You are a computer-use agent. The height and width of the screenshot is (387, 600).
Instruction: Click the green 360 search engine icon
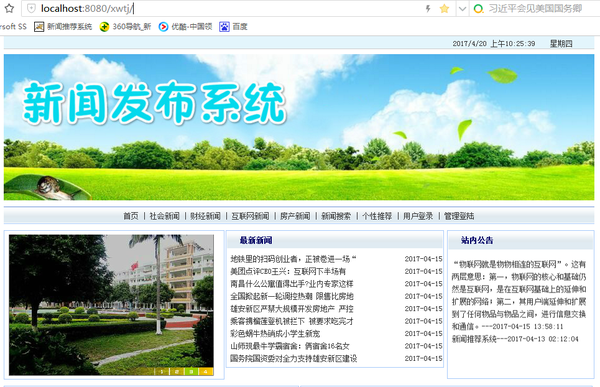pyautogui.click(x=478, y=8)
